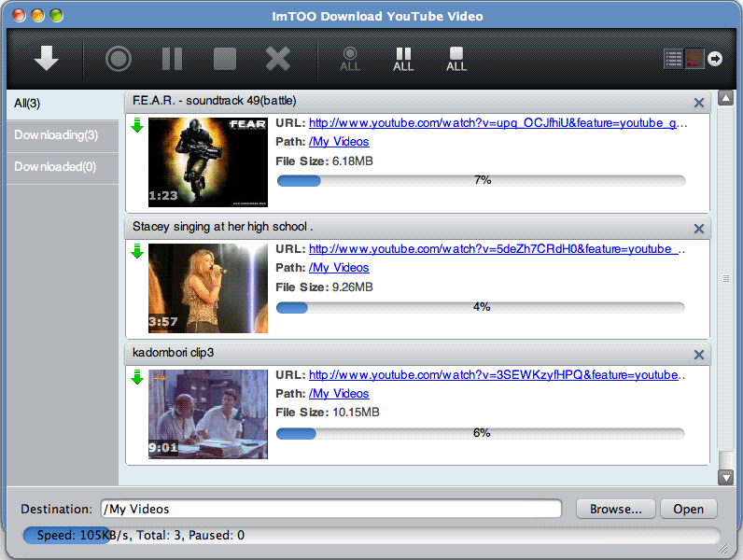Delete the selected task with the X icon

click(277, 59)
